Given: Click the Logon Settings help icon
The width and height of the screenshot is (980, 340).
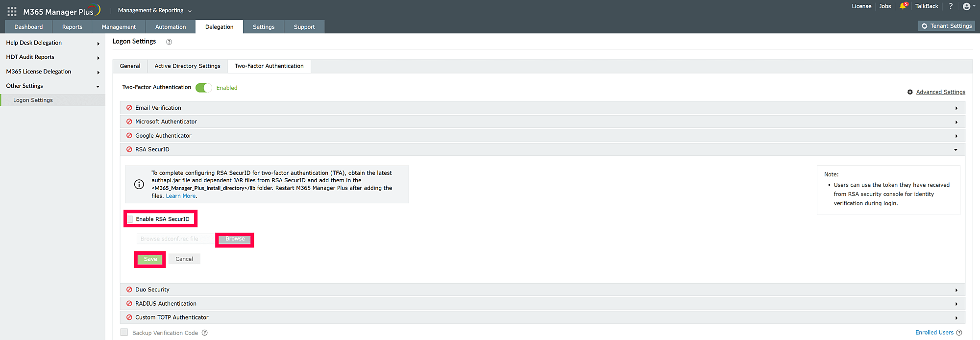Looking at the screenshot, I should pos(169,42).
